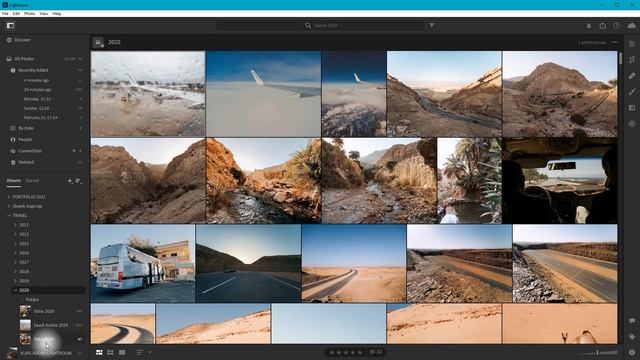The width and height of the screenshot is (640, 360).
Task: Add a connection with plus icon
Action: 74,151
